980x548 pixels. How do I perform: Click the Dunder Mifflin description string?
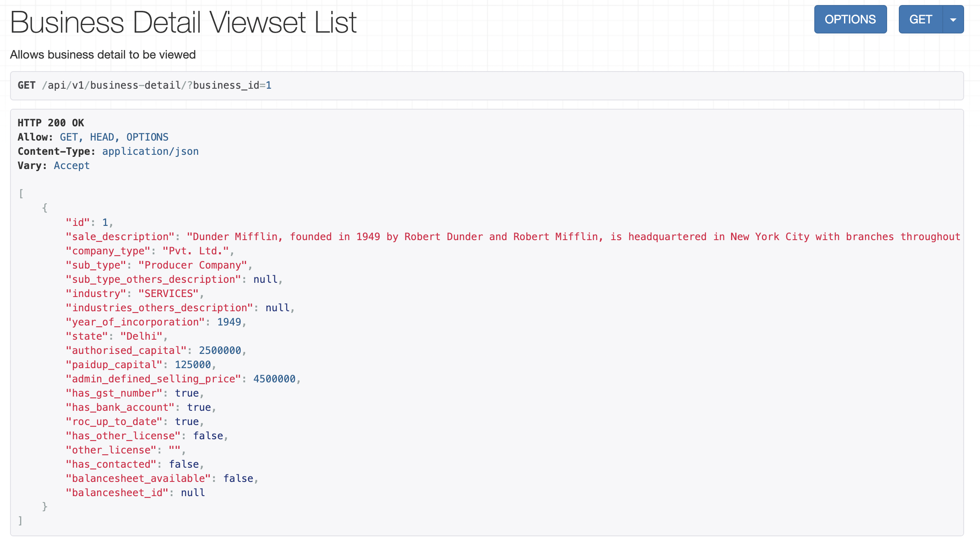click(x=573, y=237)
